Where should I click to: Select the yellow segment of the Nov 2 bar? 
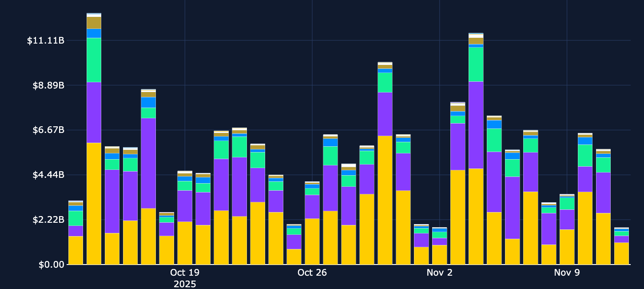[x=440, y=254]
